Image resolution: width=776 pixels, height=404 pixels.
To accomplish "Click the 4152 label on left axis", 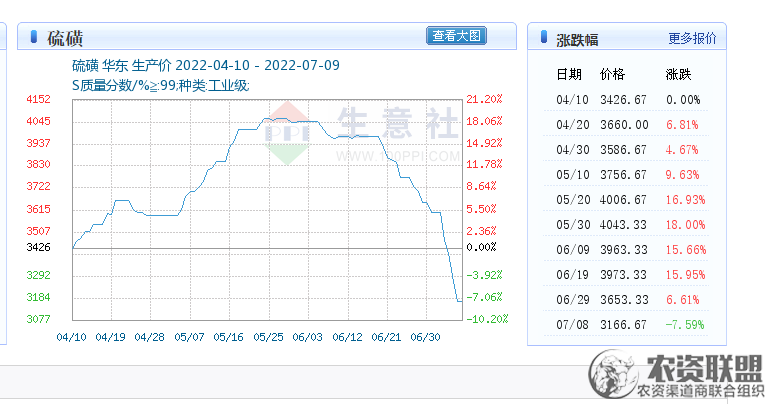I will (38, 99).
